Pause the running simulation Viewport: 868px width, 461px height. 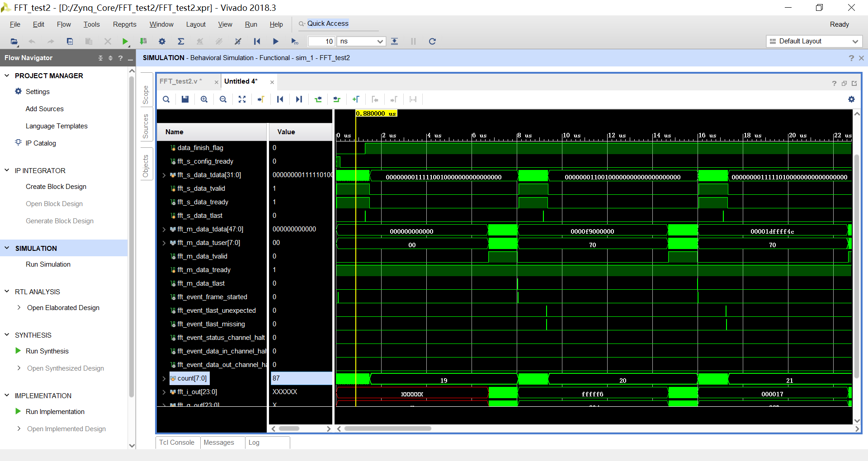click(x=413, y=41)
